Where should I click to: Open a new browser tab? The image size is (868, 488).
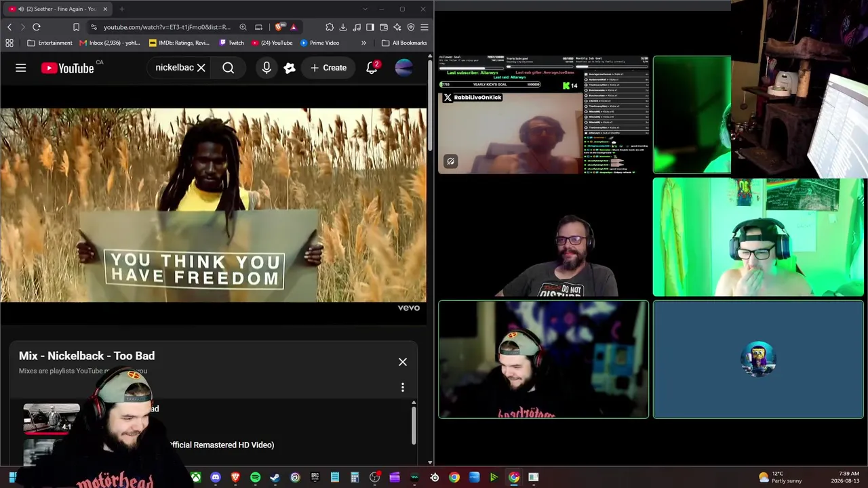(122, 9)
